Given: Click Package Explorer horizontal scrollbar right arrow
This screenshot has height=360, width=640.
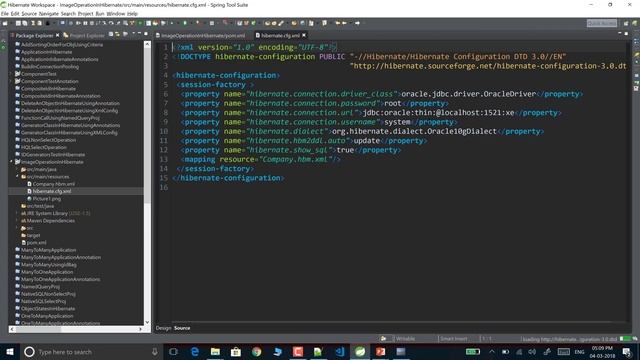Looking at the screenshot, I should pos(140,329).
